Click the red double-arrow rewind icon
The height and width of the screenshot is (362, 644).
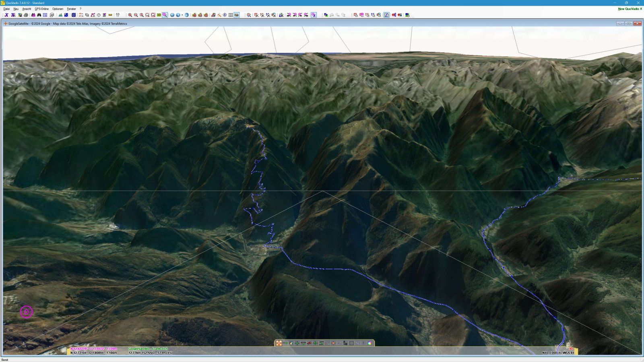click(394, 15)
